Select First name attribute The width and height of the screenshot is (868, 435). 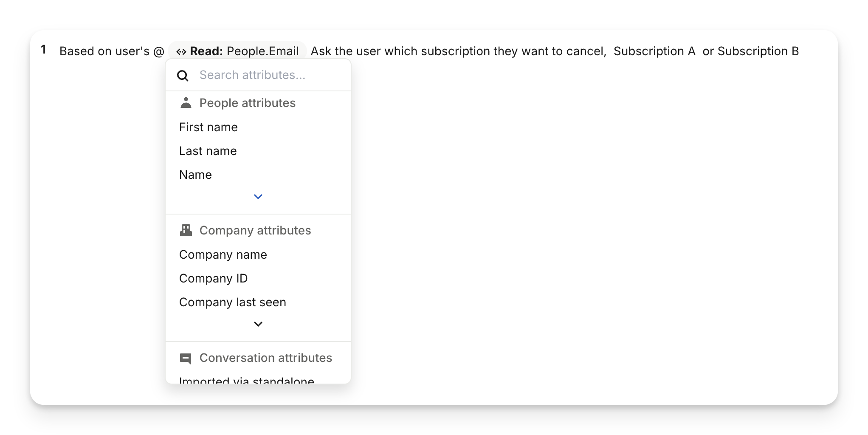click(x=208, y=127)
